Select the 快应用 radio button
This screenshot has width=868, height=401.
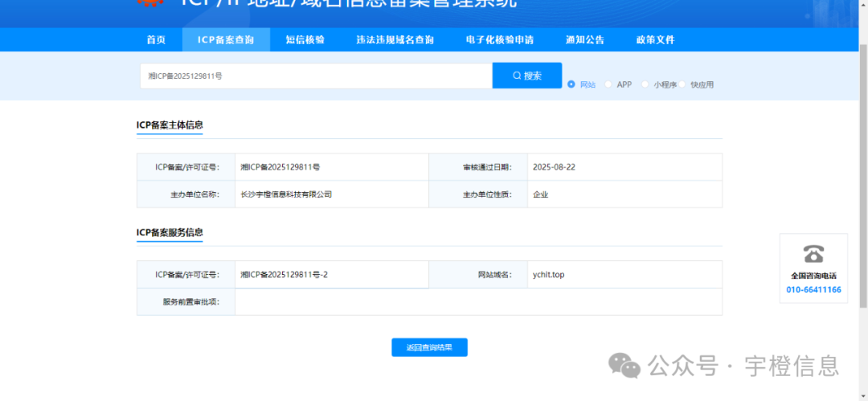click(x=682, y=84)
